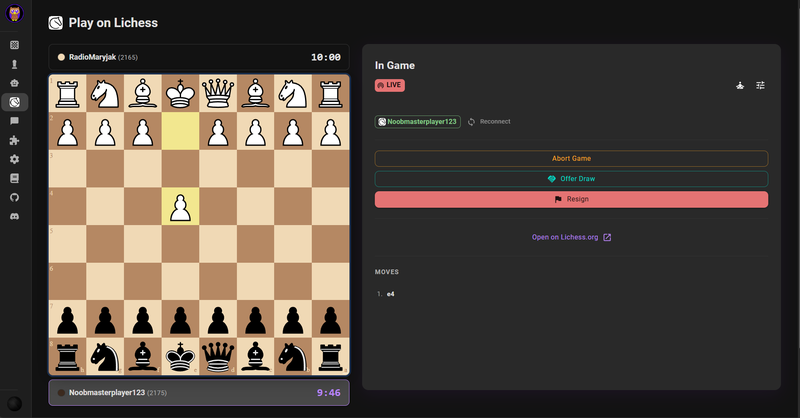Viewport: 800px width, 418px height.
Task: Select the black pawn on a7
Action: (x=331, y=319)
